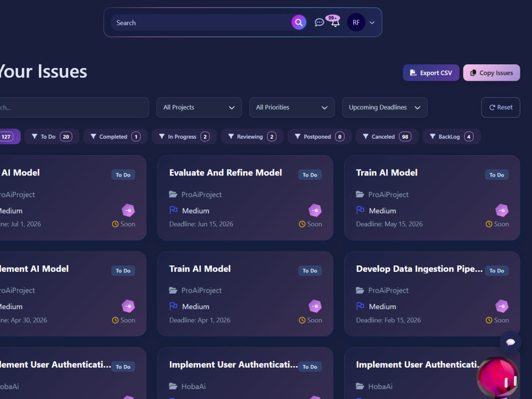Click priority flag on Data Ingestion card
This screenshot has height=399, width=532.
(360, 306)
